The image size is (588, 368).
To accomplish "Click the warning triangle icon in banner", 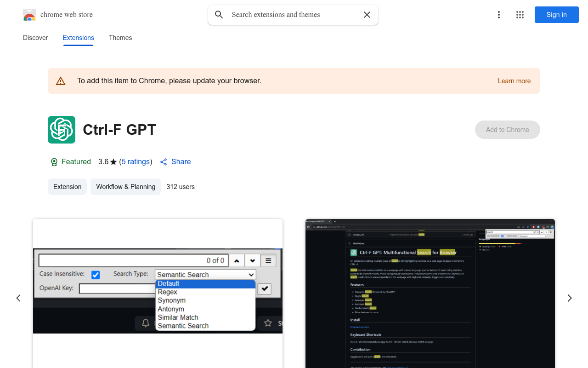I will coord(61,81).
